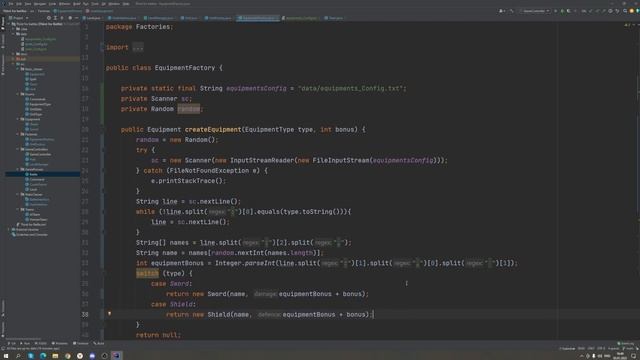Open Microsoft Edge from the taskbar

point(43,356)
